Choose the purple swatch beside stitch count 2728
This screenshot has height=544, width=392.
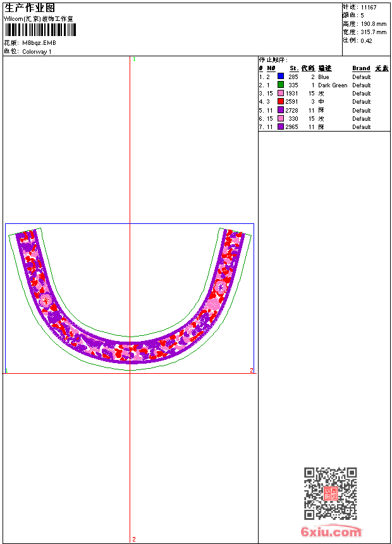(x=281, y=110)
